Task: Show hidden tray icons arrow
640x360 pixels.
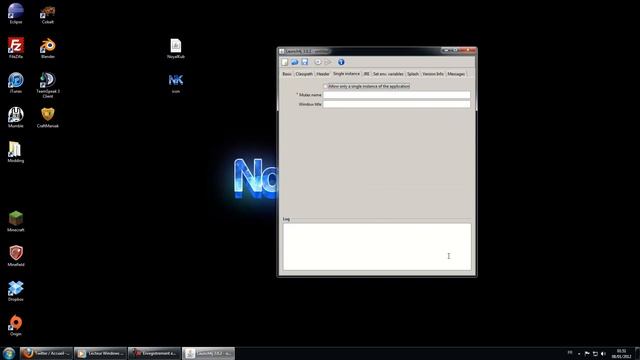Action: (x=579, y=353)
